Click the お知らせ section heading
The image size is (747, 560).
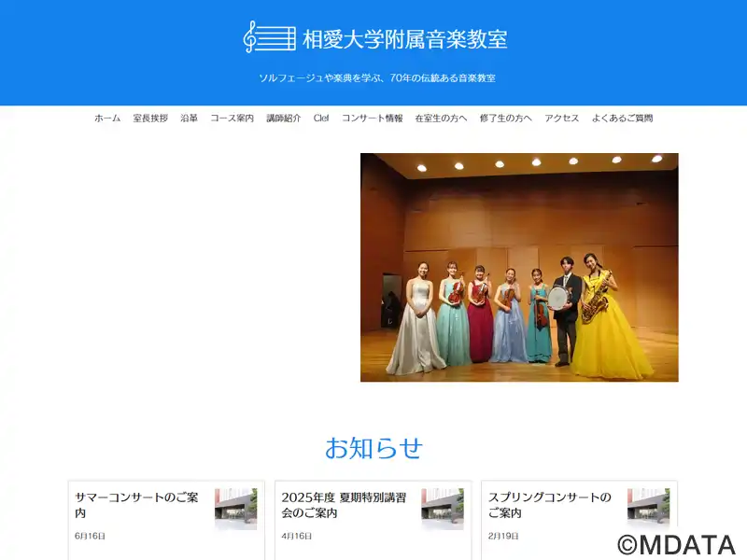pyautogui.click(x=373, y=448)
